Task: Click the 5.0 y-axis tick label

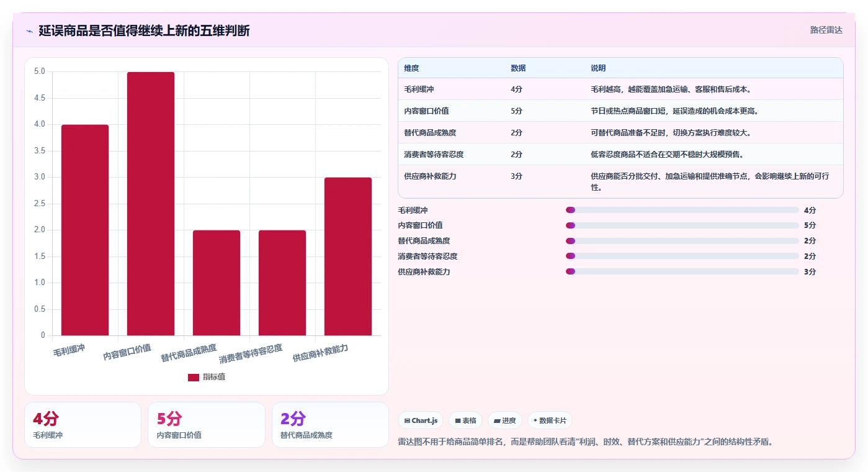Action: coord(39,71)
